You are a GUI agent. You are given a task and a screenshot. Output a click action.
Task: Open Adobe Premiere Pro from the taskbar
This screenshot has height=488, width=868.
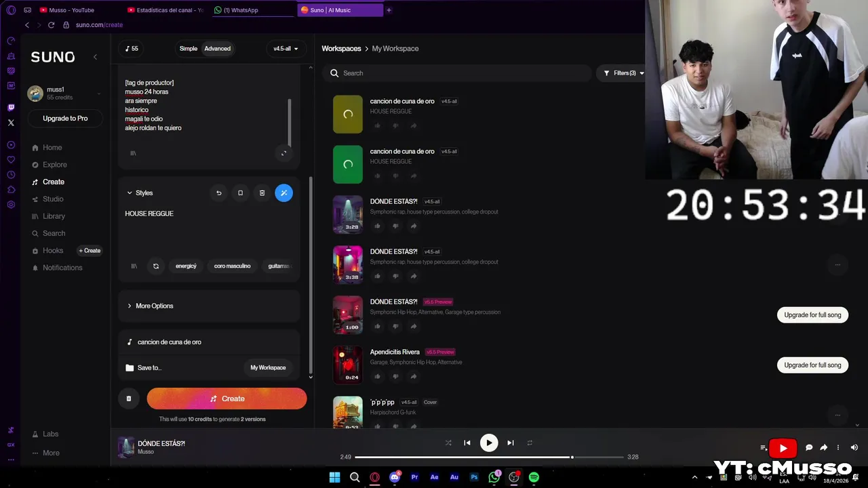coord(414,477)
